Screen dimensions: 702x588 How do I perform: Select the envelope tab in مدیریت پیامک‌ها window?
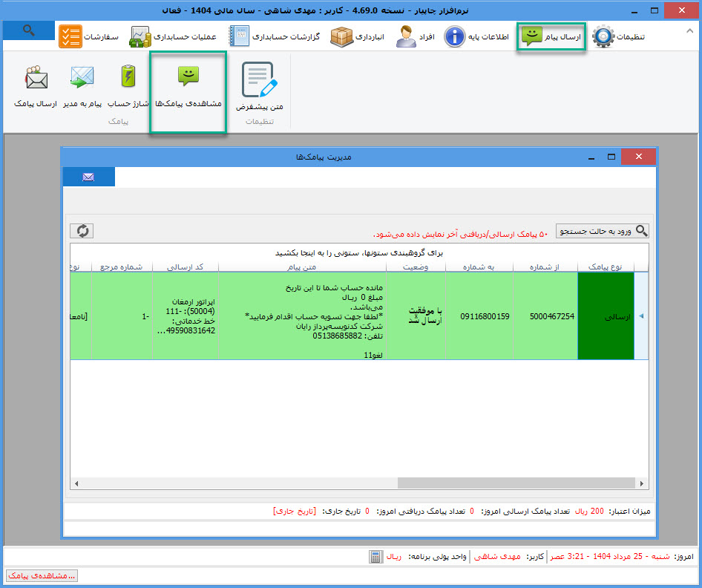(88, 177)
